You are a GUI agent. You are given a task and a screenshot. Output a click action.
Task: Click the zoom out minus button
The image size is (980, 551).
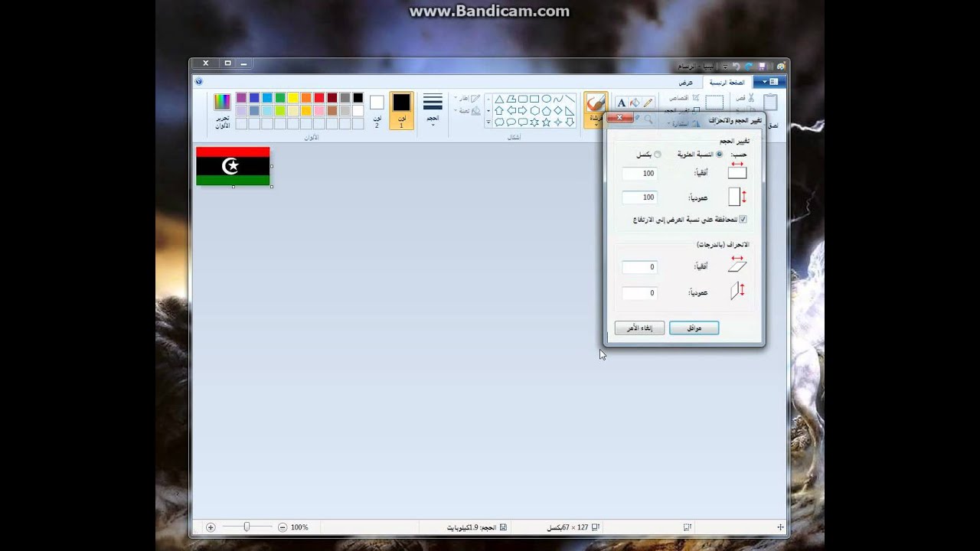(283, 527)
